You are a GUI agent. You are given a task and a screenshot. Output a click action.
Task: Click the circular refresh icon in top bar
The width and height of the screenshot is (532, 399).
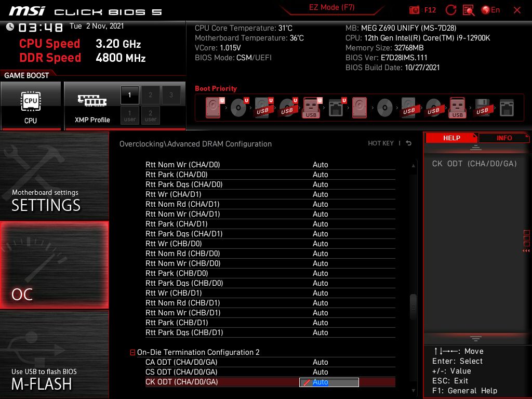[x=450, y=10]
